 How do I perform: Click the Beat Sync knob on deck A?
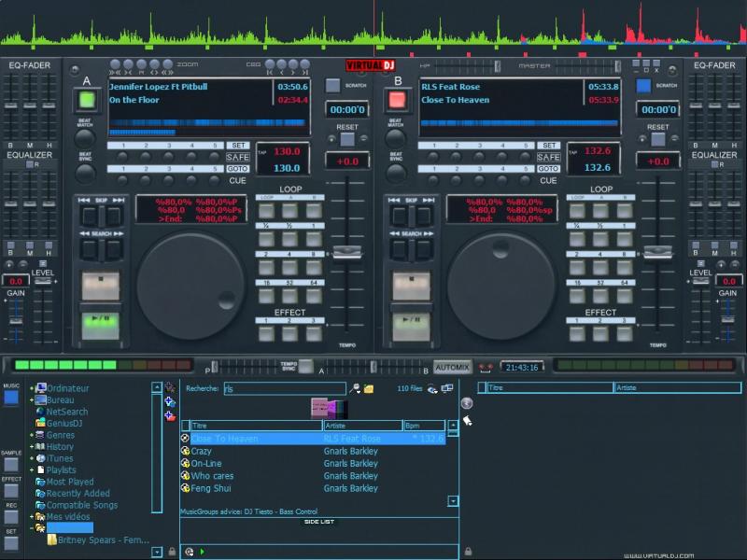click(x=85, y=174)
